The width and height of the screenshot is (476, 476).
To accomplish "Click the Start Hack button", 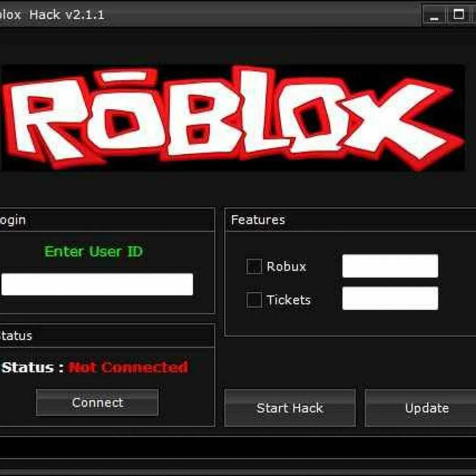I will [290, 408].
